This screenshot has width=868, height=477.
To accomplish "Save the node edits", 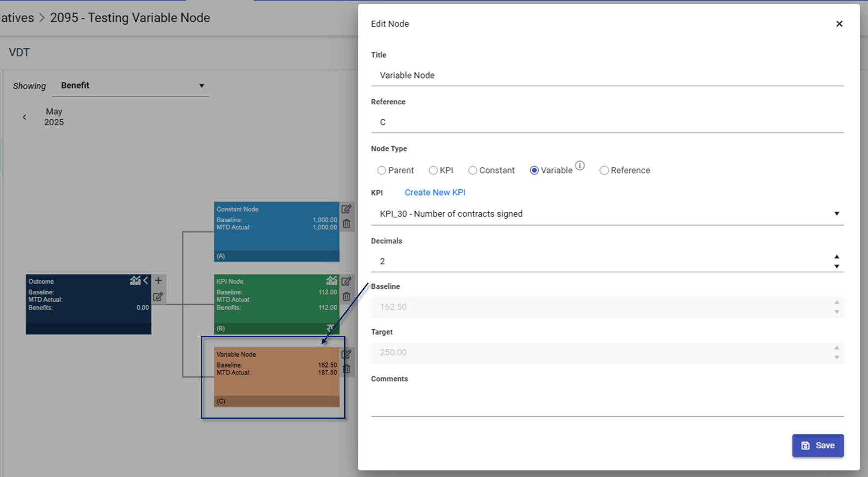I will coord(818,445).
